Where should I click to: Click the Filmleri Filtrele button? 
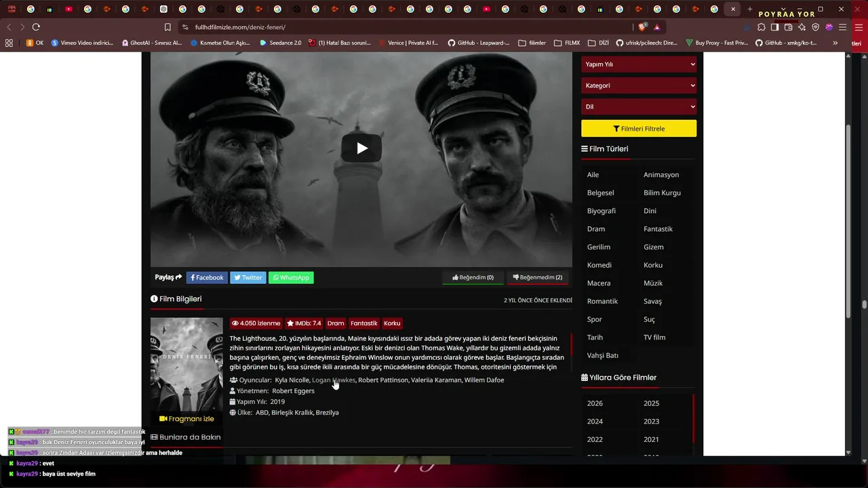tap(639, 129)
